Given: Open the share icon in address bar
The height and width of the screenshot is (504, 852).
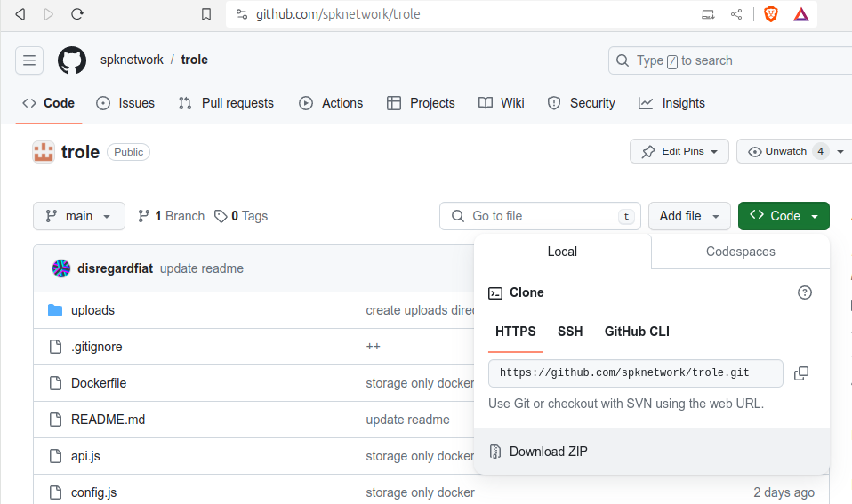Looking at the screenshot, I should [736, 14].
